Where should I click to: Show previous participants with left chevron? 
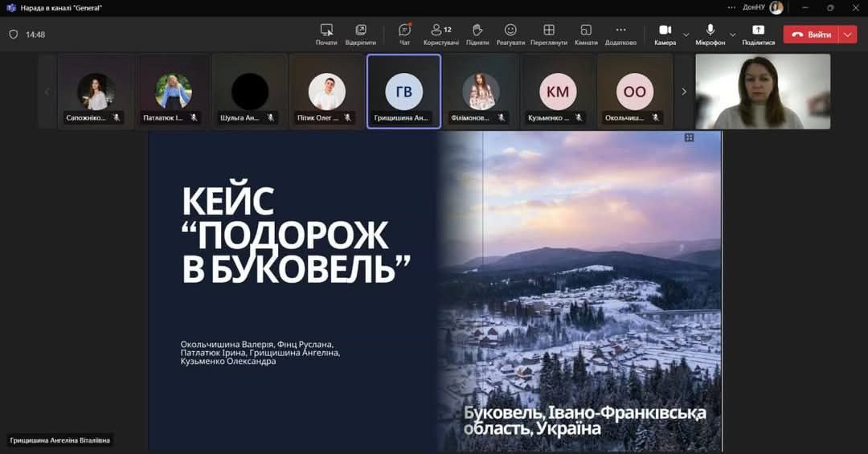(47, 92)
